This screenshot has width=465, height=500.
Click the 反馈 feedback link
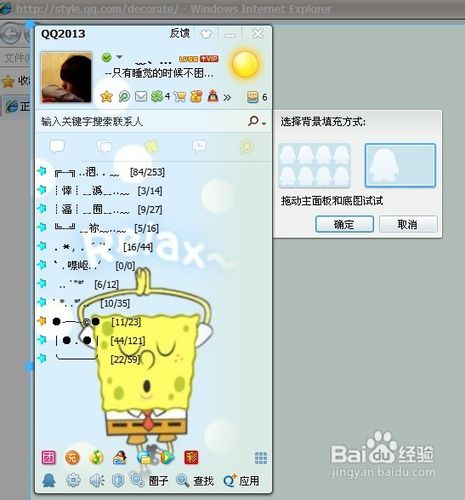pos(180,33)
